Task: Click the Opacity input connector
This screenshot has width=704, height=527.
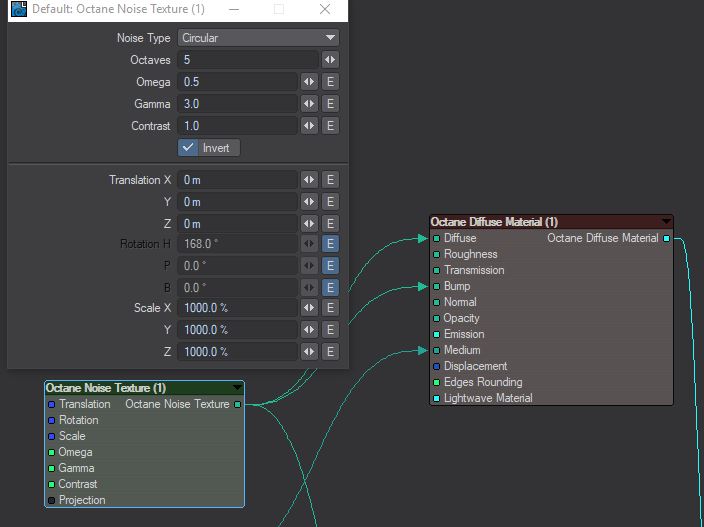Action: click(x=436, y=318)
